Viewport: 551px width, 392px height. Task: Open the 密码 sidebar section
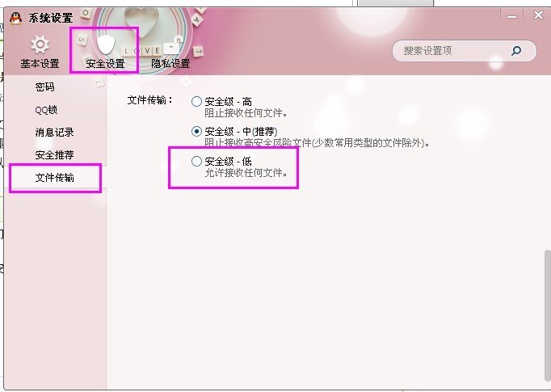45,86
